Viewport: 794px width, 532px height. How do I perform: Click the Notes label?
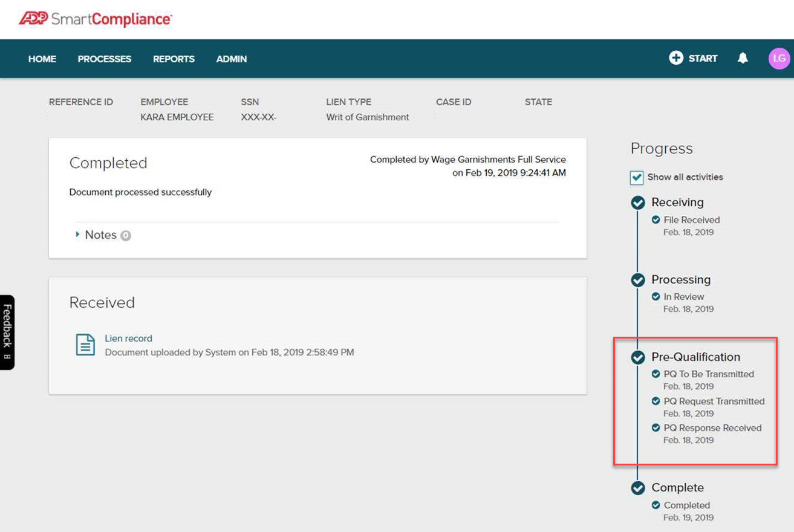100,235
